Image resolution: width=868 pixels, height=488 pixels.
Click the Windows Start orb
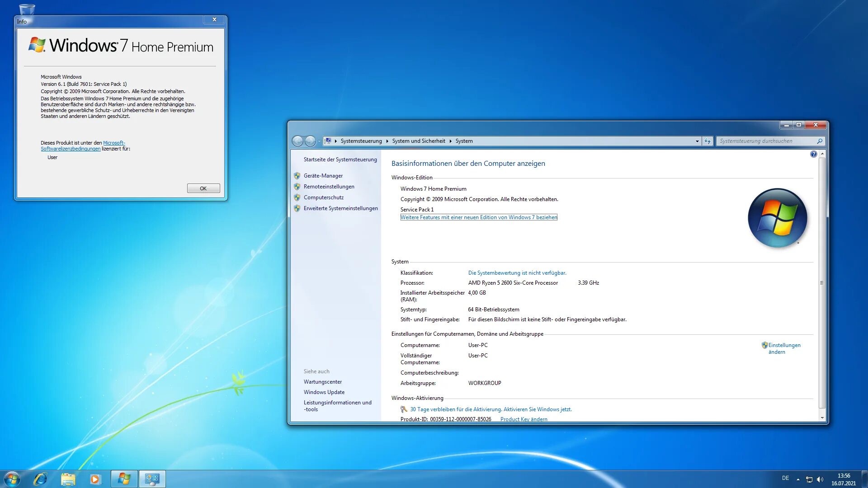tap(12, 479)
